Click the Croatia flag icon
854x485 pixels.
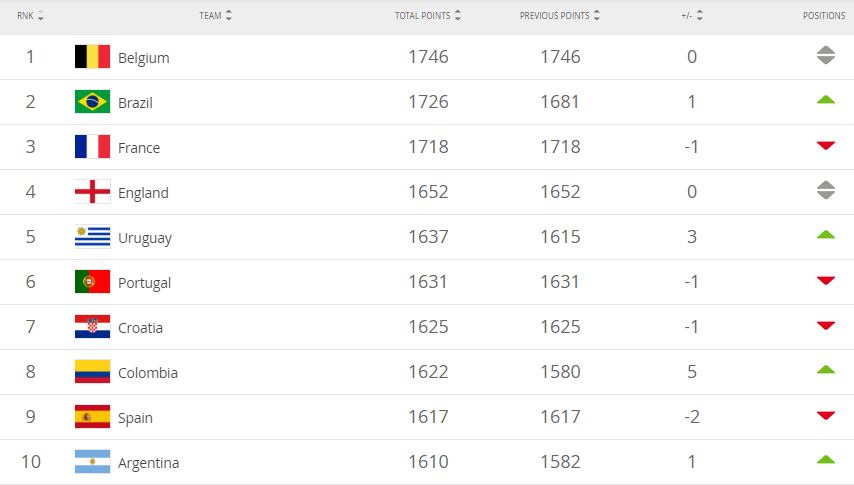coord(92,327)
